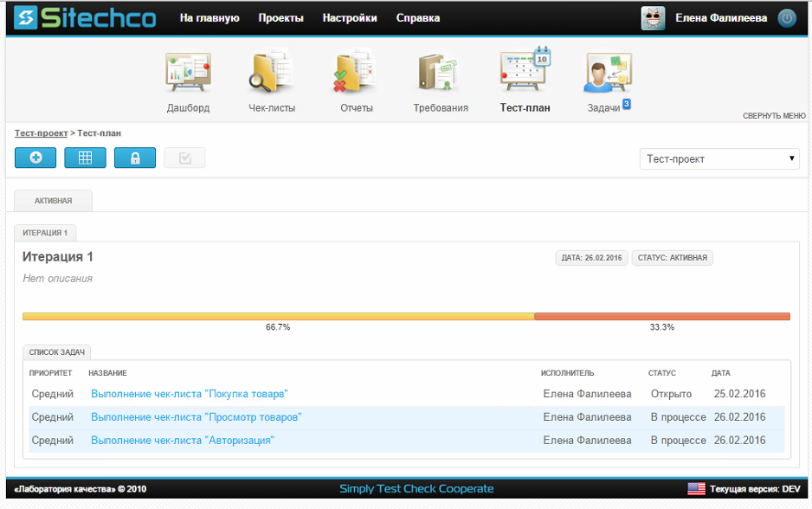
Task: Open task Выполнение чек-листа "Покупка товарв"
Action: tap(190, 394)
